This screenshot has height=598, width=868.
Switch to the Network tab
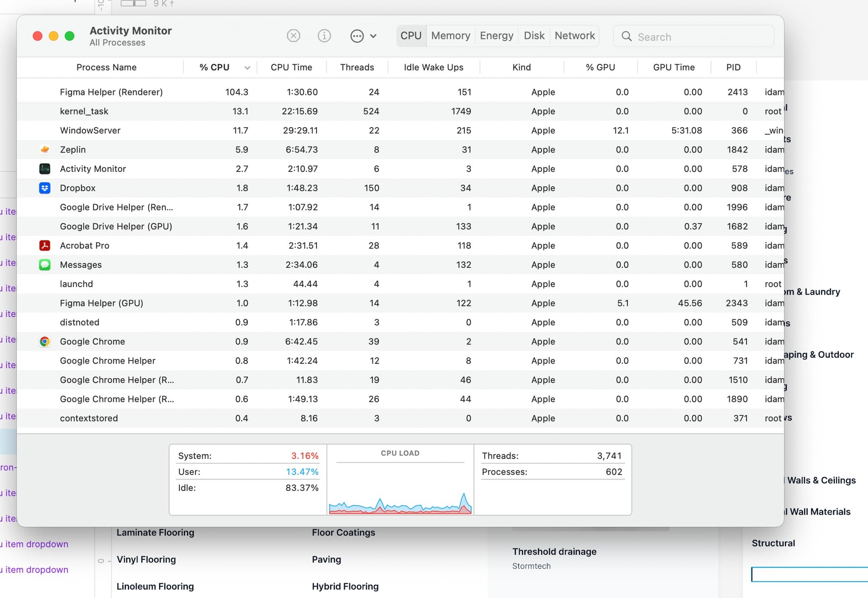[x=575, y=36]
